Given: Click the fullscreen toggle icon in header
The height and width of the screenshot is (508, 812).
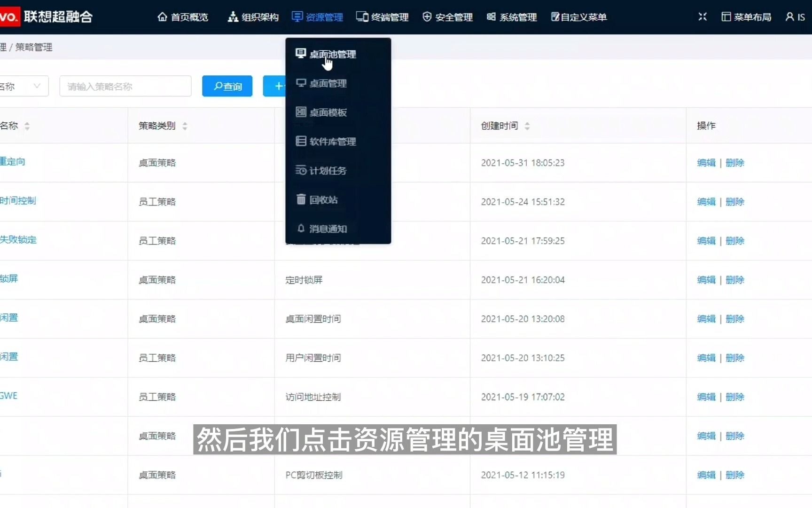Looking at the screenshot, I should (x=703, y=17).
